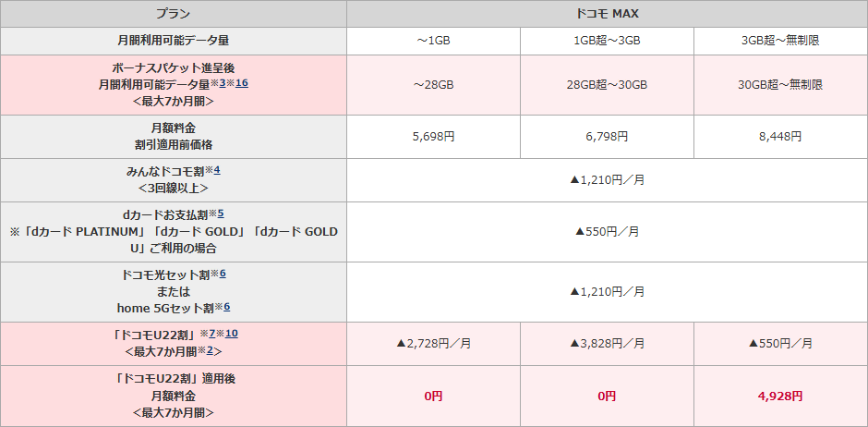Click the 8,448円 monthly price cell
The image size is (868, 427).
[x=780, y=136]
